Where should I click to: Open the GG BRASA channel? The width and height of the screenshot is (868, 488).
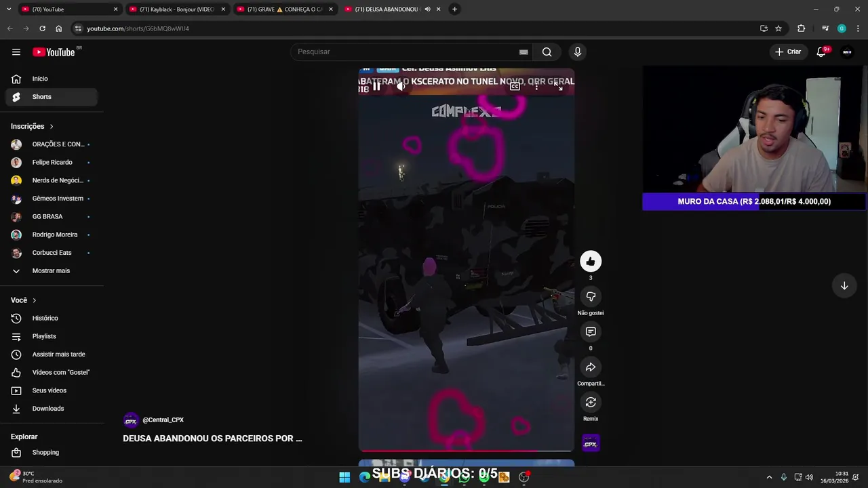click(x=52, y=216)
